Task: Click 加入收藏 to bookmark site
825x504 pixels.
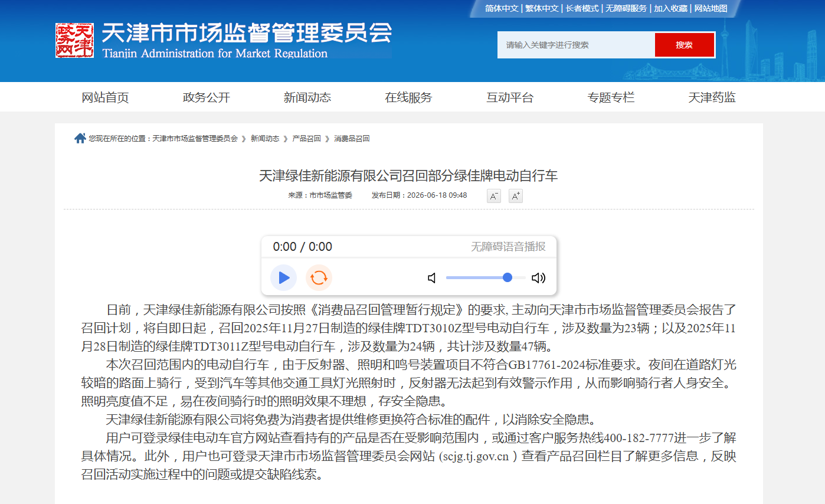Action: (671, 8)
